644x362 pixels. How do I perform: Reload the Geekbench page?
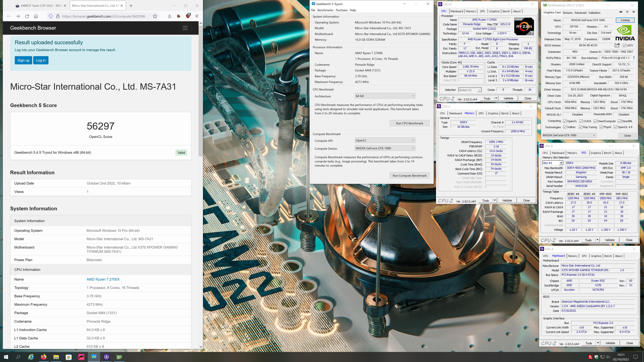[27, 16]
